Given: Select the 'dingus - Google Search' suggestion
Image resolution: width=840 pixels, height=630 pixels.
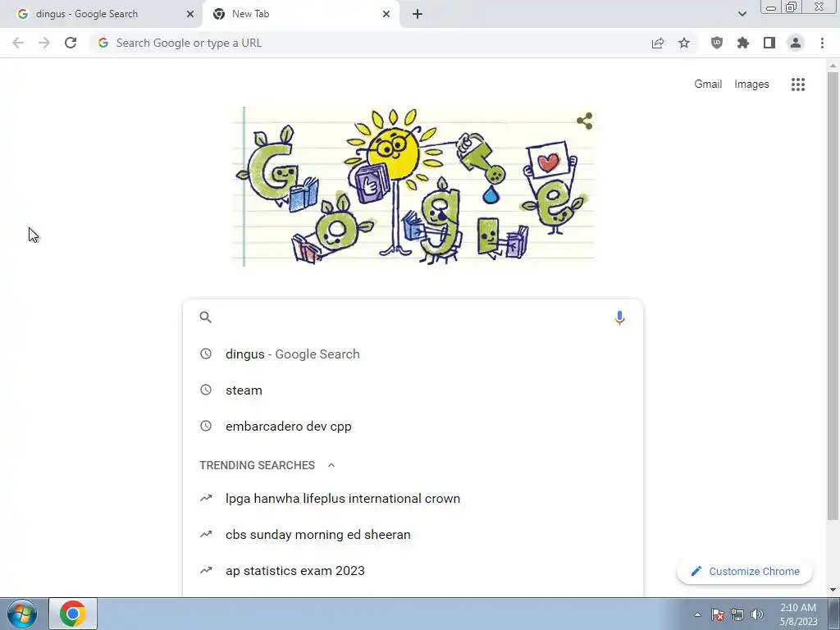Looking at the screenshot, I should pyautogui.click(x=413, y=354).
